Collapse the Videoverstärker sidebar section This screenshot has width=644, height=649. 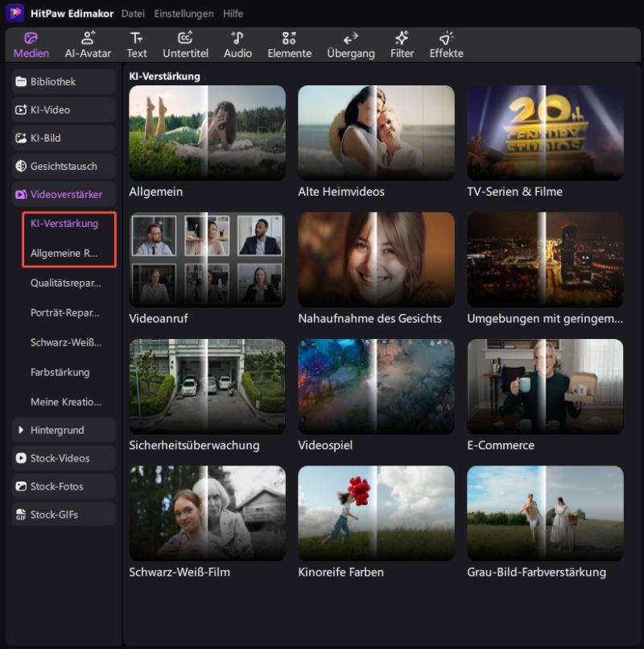coord(64,194)
